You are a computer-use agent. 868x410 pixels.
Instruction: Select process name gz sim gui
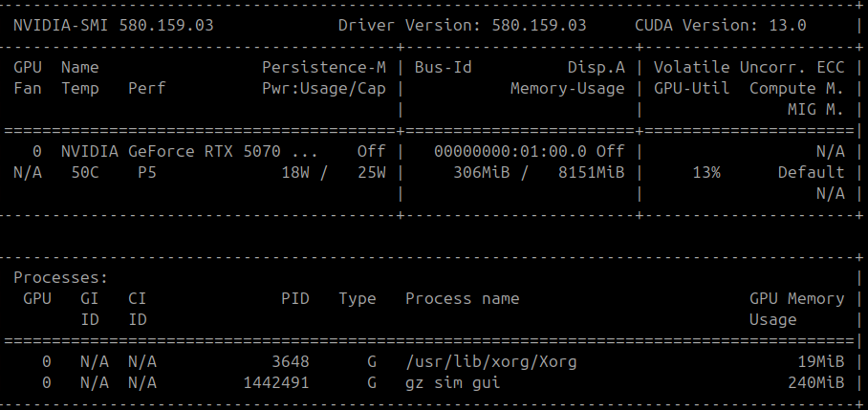pos(453,383)
